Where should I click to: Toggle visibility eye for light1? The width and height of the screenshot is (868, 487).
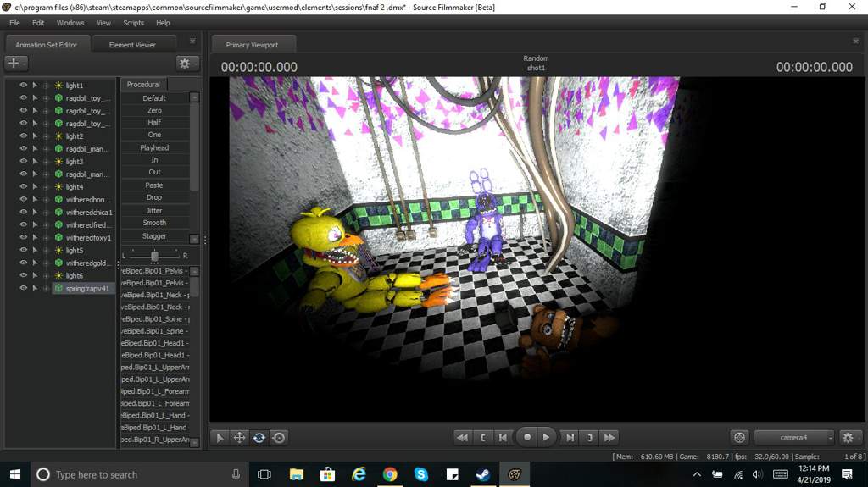pyautogui.click(x=23, y=86)
